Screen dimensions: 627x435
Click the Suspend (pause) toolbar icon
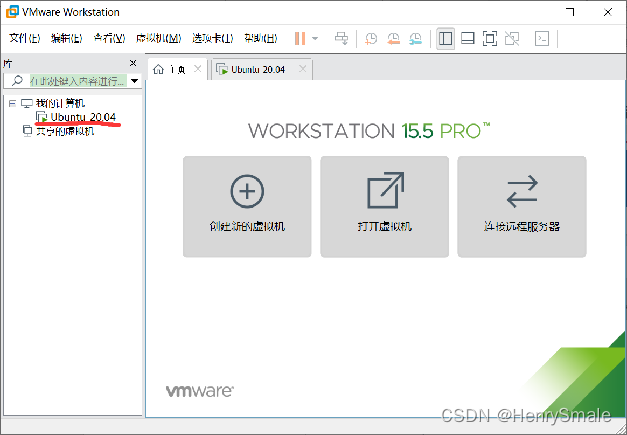(x=300, y=38)
